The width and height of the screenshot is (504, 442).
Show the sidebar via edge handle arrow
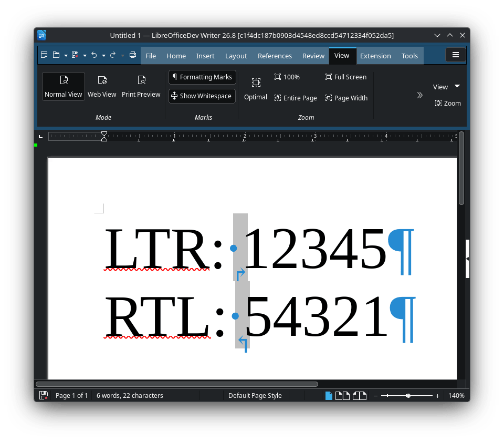[467, 259]
